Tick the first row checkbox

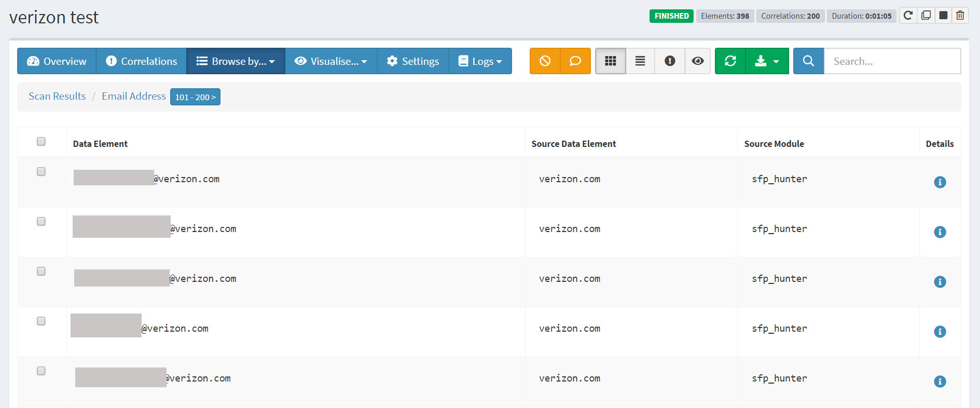pos(41,171)
